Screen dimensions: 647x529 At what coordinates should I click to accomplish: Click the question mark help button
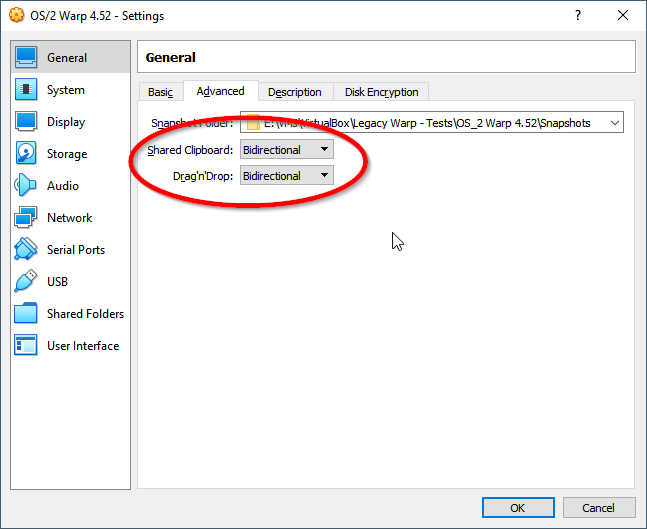coord(578,16)
